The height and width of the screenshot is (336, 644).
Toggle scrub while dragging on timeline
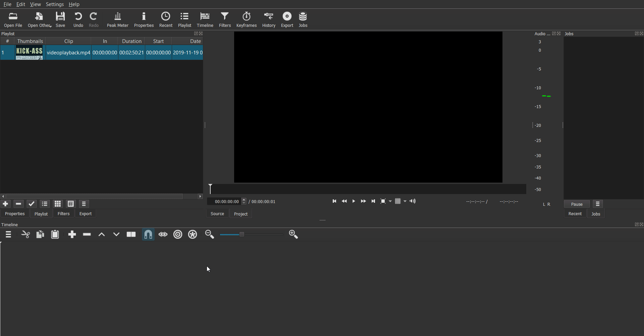[x=163, y=234]
